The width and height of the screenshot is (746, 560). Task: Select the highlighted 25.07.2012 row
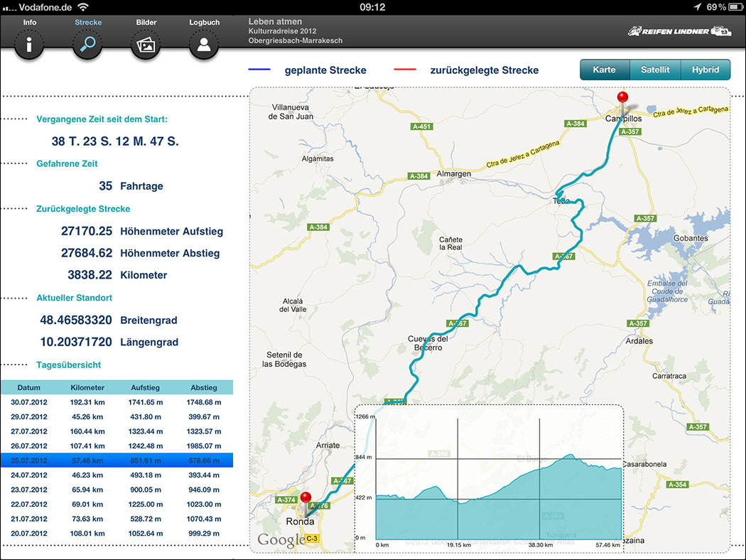(117, 460)
